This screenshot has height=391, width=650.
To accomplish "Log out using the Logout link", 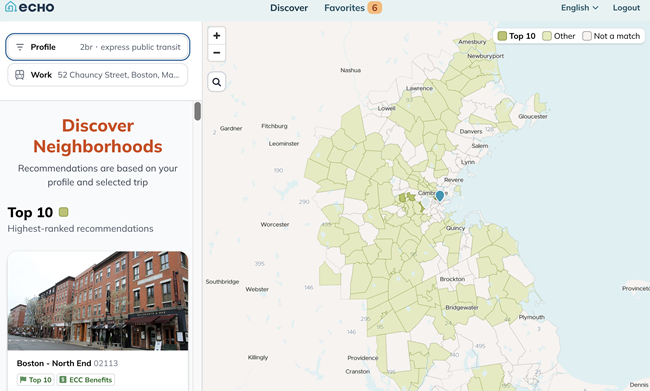I will (x=626, y=8).
